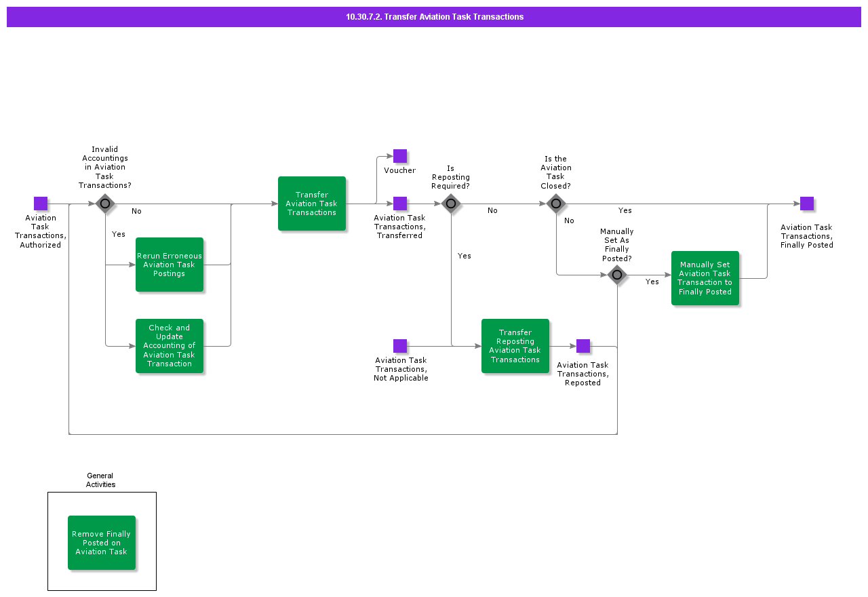This screenshot has height=597, width=868.
Task: Click the Aviation Task Transactions, Not Applicable event
Action: [400, 346]
